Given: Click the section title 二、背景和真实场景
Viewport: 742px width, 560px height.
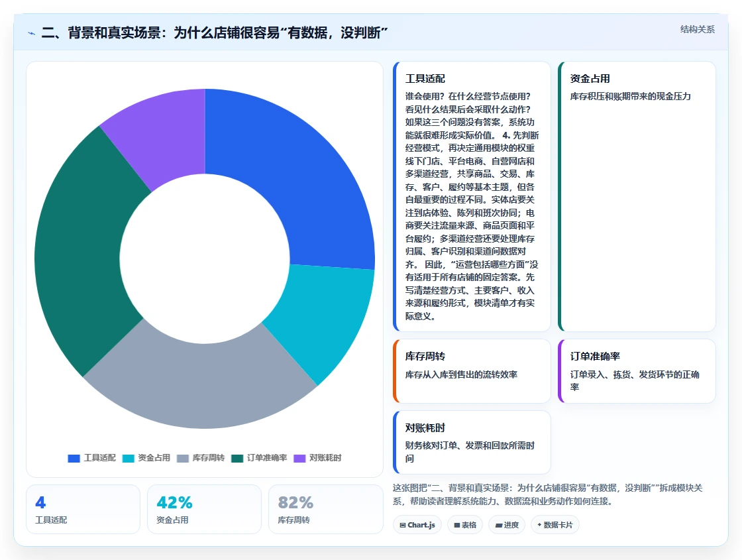Looking at the screenshot, I should tap(215, 32).
